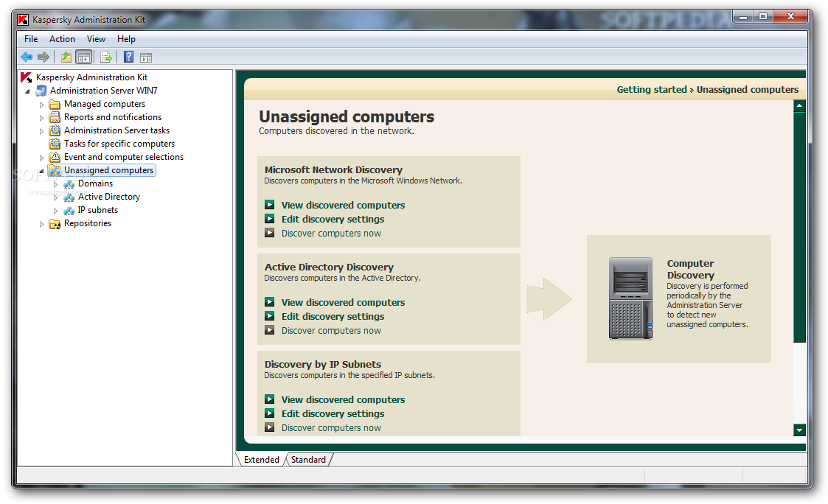
Task: Collapse the Unassigned computers node
Action: click(x=41, y=171)
